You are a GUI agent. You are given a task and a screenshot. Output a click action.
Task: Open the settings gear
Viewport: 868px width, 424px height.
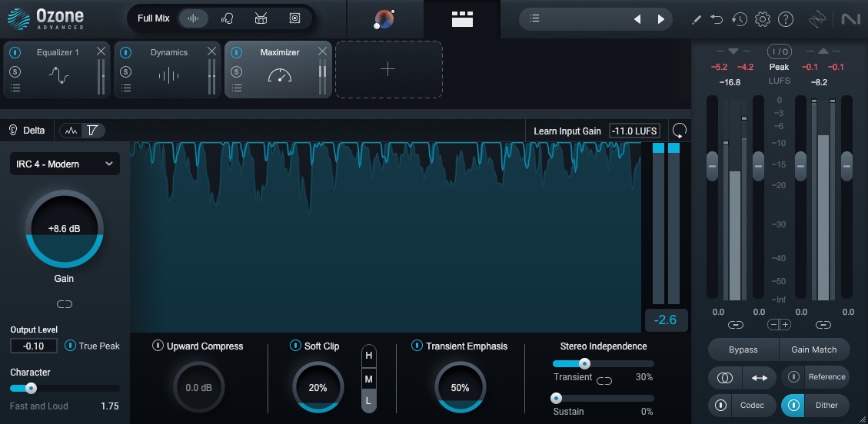coord(762,19)
